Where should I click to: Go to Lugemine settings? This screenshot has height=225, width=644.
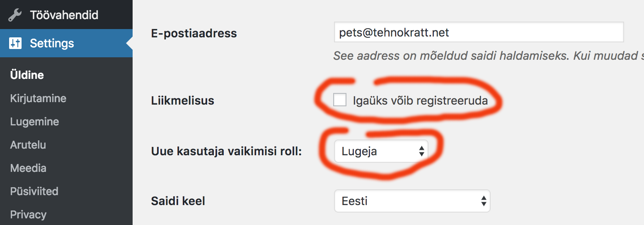[x=35, y=122]
